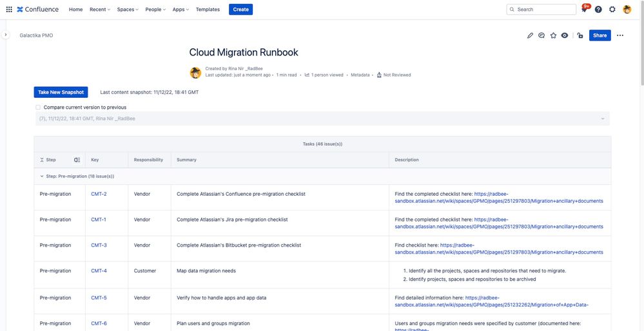Open the more actions ellipsis menu
The height and width of the screenshot is (331, 644).
(620, 35)
